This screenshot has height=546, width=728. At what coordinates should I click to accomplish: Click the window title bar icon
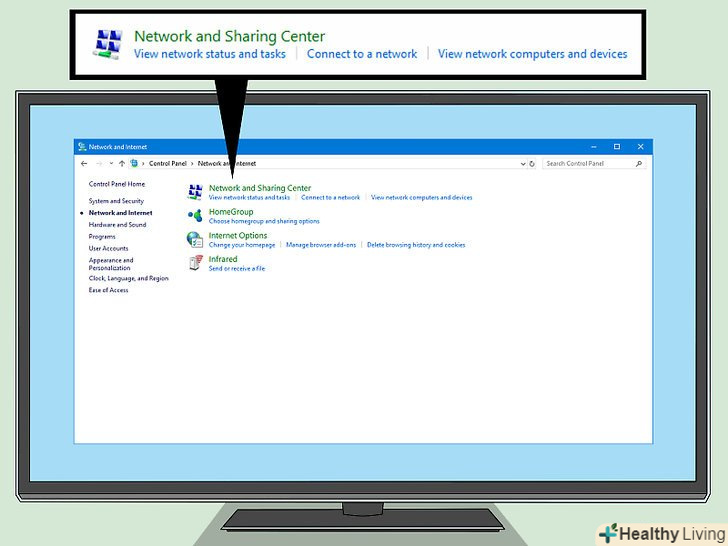point(82,147)
